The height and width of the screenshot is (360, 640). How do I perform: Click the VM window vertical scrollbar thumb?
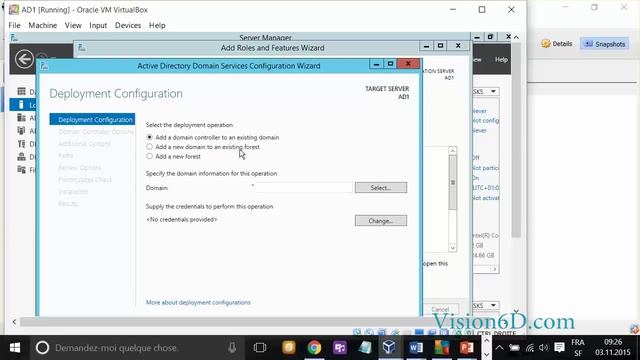tap(516, 140)
